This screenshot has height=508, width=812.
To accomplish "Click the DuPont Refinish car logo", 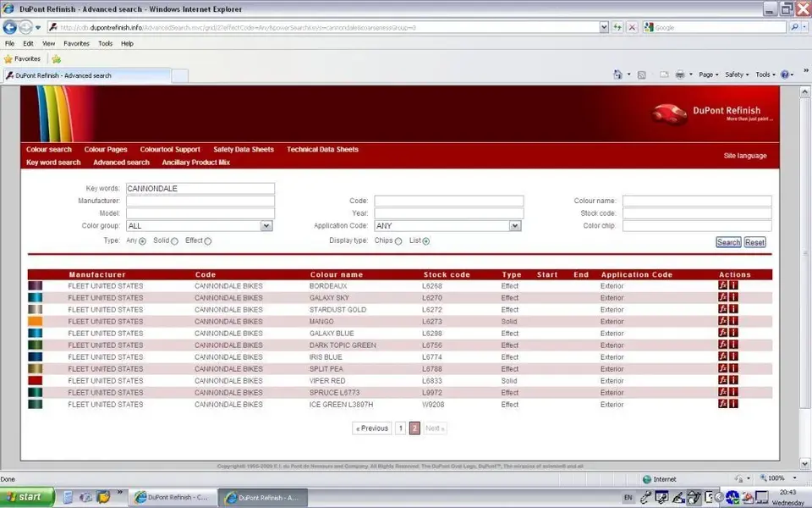I will (669, 113).
